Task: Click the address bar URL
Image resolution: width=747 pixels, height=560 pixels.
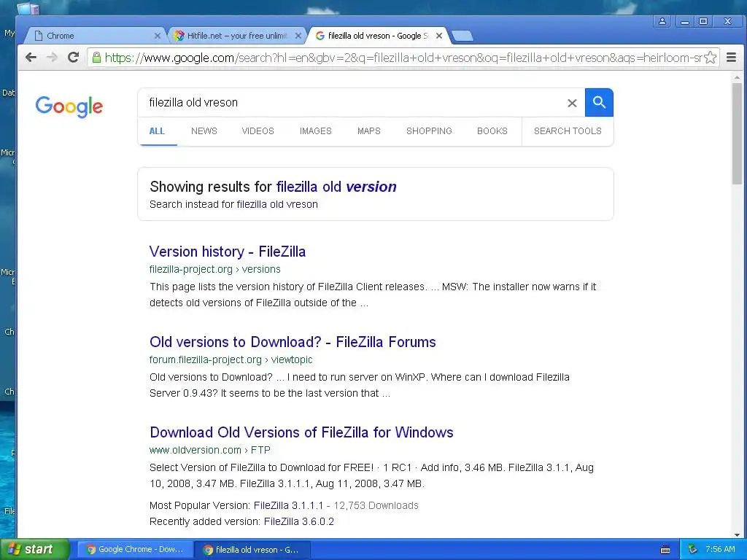Action: (x=403, y=58)
